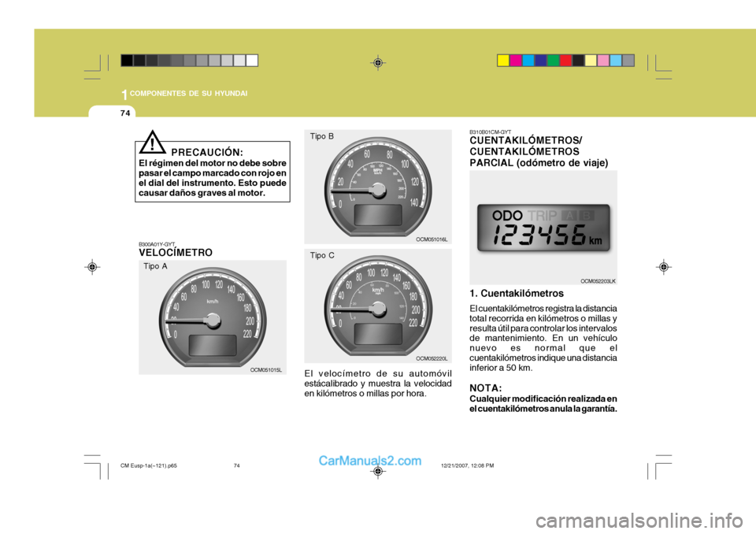The width and height of the screenshot is (756, 534).
Task: Click the image code OCM051015L
Action: coord(265,370)
